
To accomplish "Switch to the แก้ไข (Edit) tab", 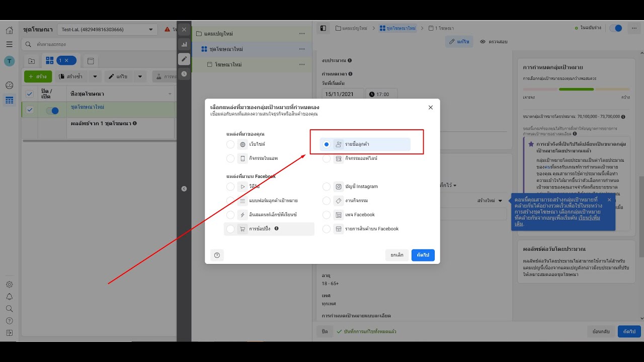I will tap(459, 42).
